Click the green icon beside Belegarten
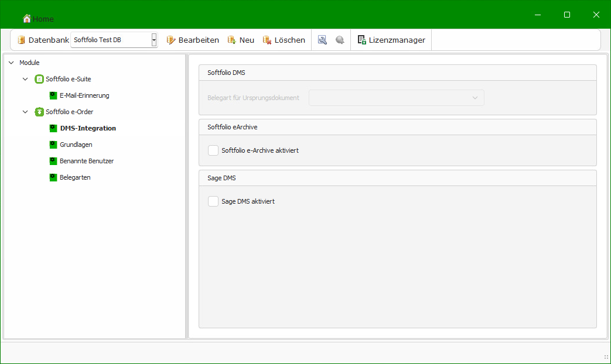Viewport: 611px width, 364px height. point(53,177)
